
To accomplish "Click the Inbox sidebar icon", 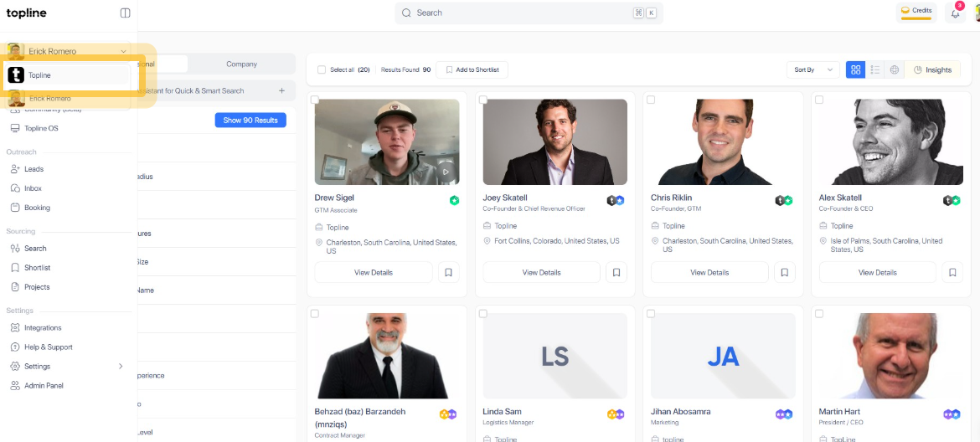I will (x=16, y=188).
